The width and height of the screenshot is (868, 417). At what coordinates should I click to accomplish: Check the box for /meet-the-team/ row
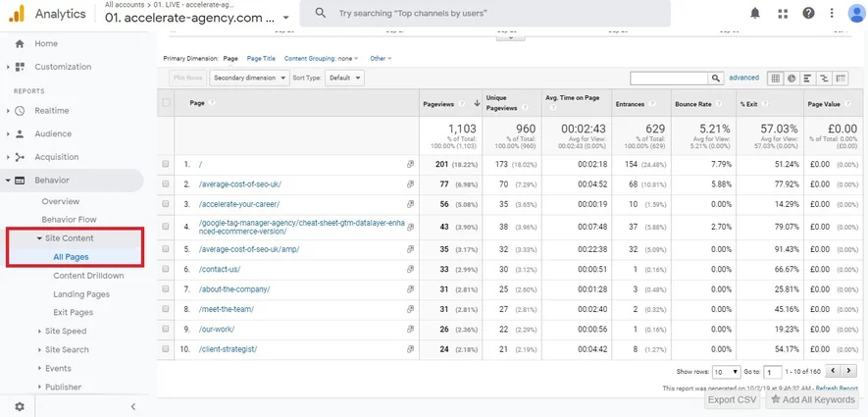click(x=166, y=309)
